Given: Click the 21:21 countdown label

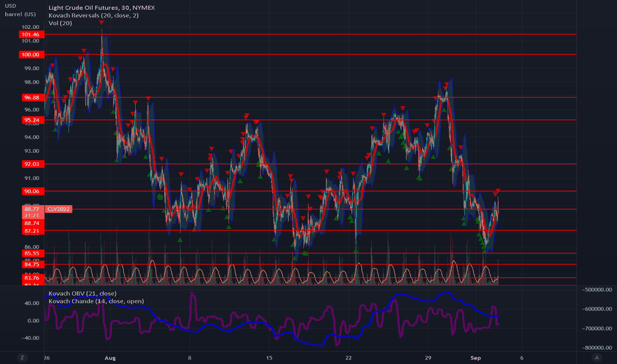Looking at the screenshot, I should [x=32, y=216].
